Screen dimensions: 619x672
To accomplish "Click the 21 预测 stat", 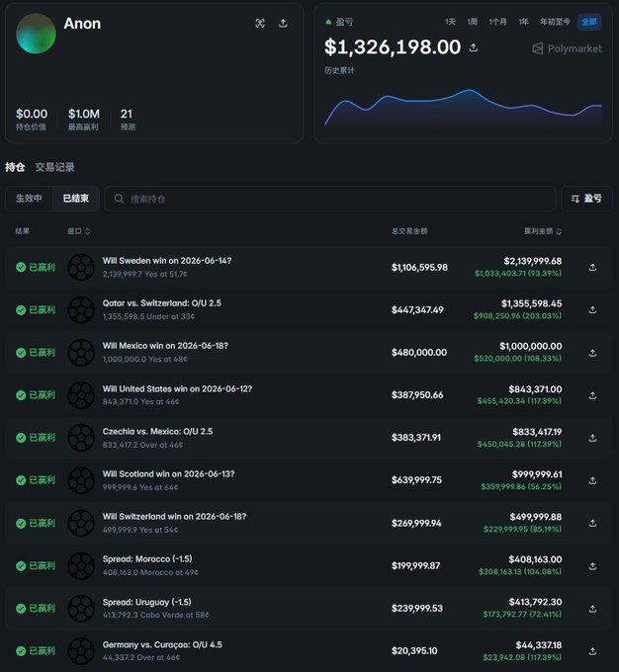I will (x=128, y=119).
